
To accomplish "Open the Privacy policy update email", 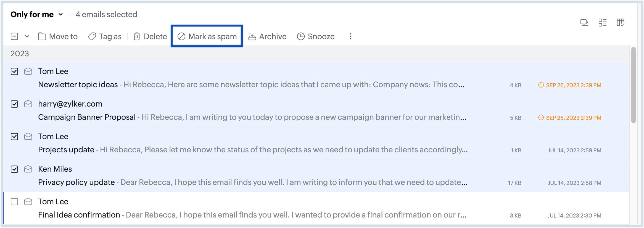I will pyautogui.click(x=76, y=182).
